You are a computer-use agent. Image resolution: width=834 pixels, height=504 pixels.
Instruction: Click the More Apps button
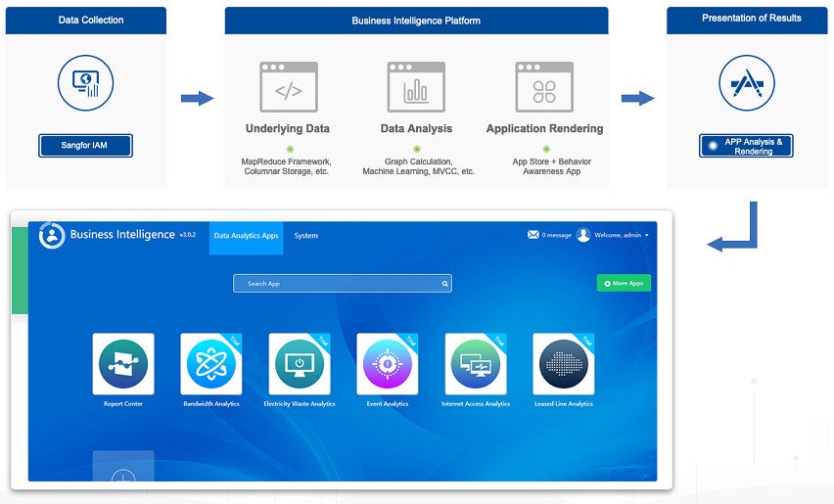(x=624, y=284)
